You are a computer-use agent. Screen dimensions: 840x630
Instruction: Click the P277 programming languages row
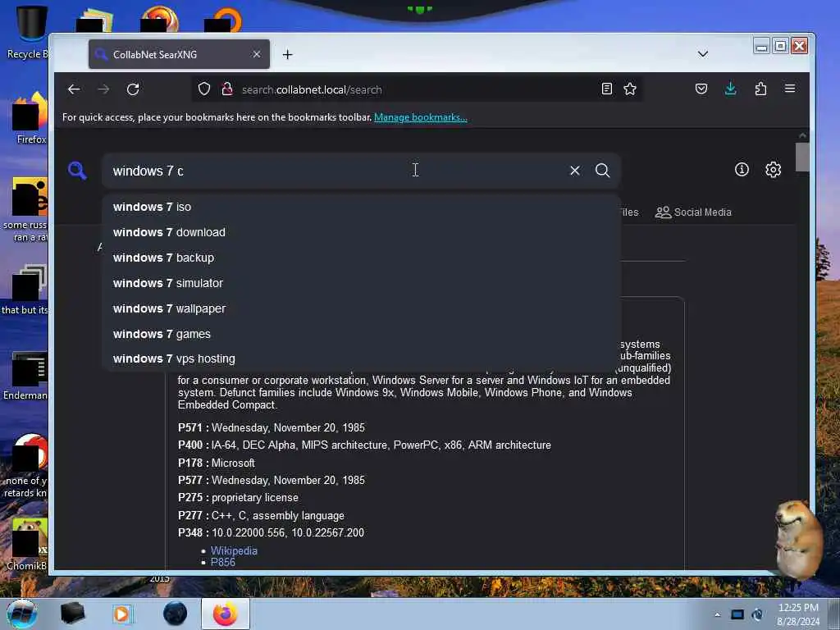pyautogui.click(x=262, y=515)
